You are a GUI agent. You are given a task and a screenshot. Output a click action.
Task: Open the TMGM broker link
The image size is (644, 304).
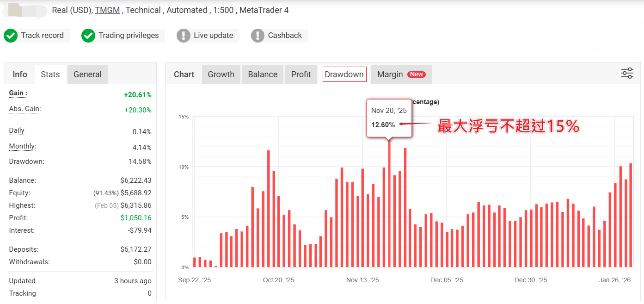(x=107, y=10)
